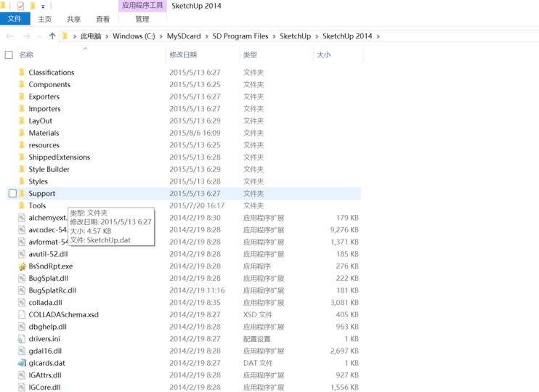Select the resources folder icon
539x392 pixels.
[22, 145]
